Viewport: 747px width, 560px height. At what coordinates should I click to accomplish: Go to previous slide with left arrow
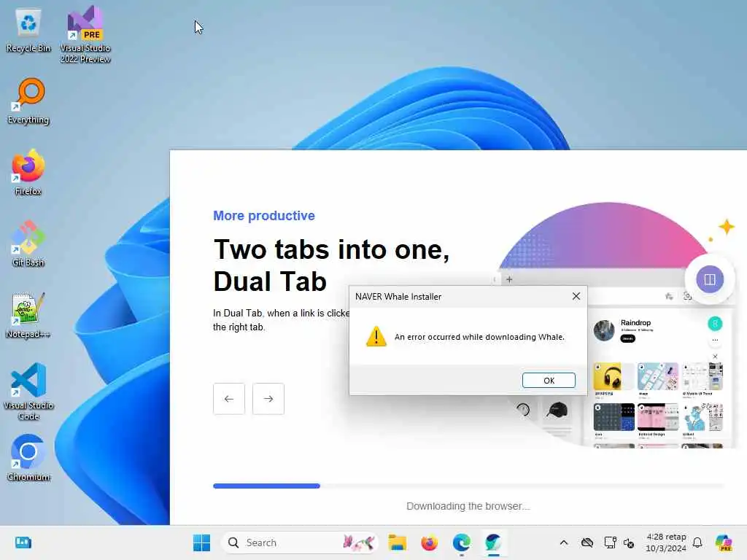229,399
